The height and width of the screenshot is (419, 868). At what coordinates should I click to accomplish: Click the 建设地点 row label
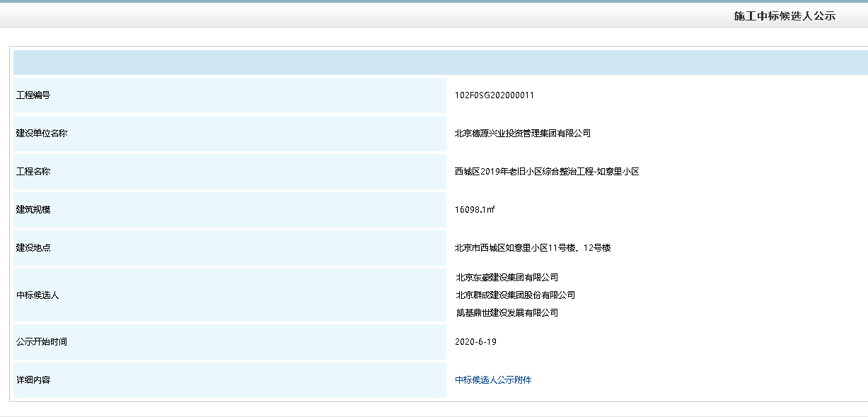point(33,248)
